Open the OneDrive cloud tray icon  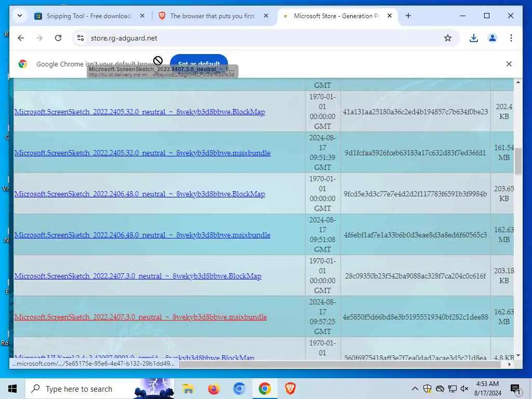click(440, 389)
